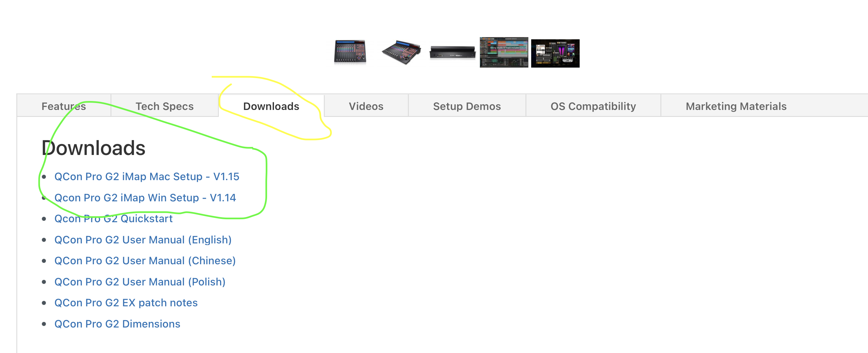Image resolution: width=868 pixels, height=353 pixels.
Task: Open the front-view QCon controller thumbnail
Action: click(350, 52)
